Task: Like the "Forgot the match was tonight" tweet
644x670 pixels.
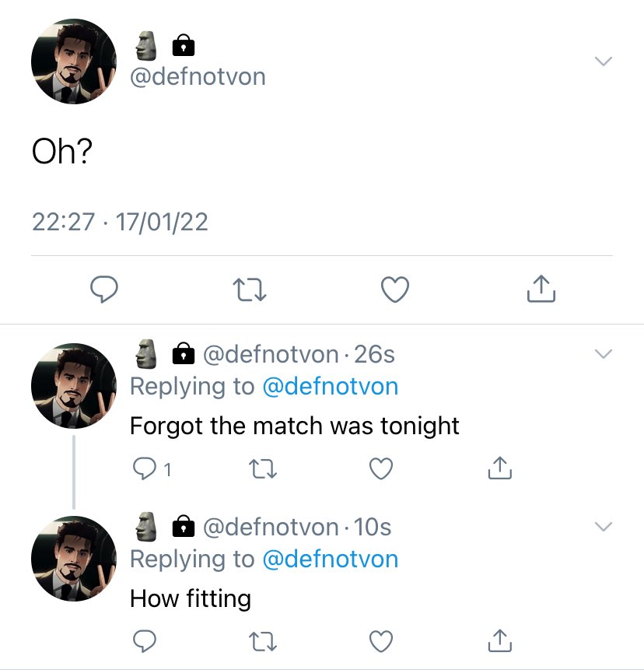Action: pos(381,468)
